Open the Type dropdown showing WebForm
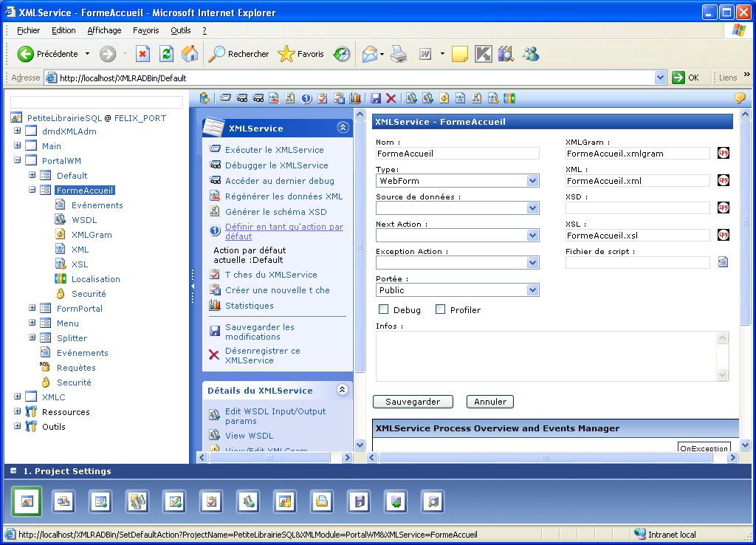Image resolution: width=756 pixels, height=545 pixels. pyautogui.click(x=532, y=181)
